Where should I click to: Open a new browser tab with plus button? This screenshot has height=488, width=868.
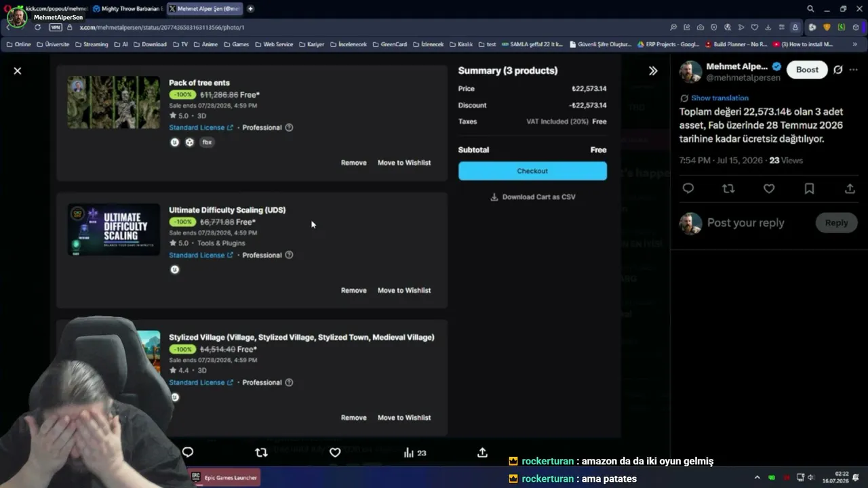point(250,9)
